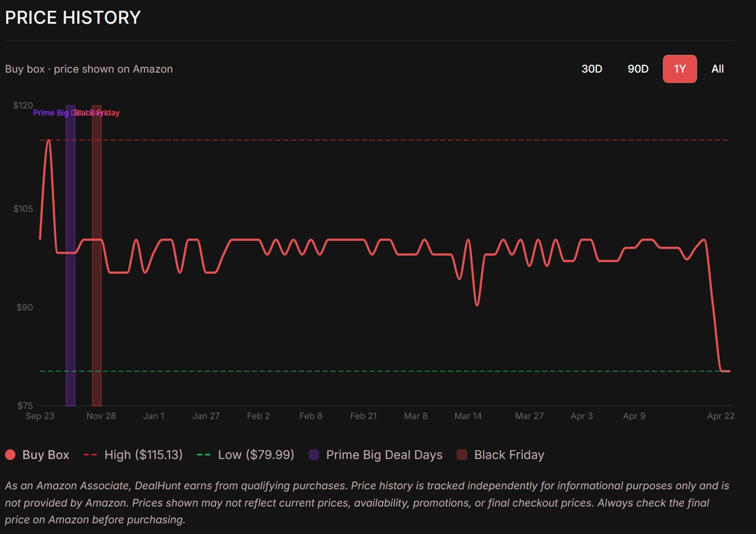Click the Apr 3 x-axis label

coord(582,416)
